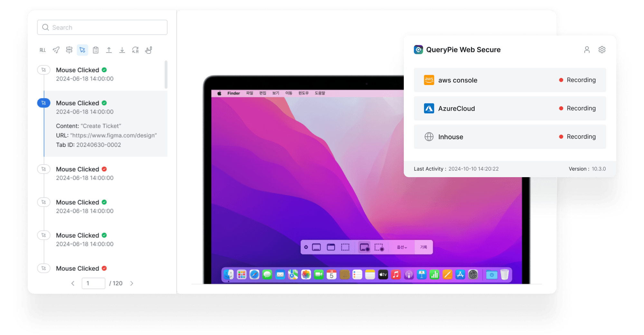Select the hand scroll gesture filter icon
The image size is (644, 335).
[x=148, y=50]
